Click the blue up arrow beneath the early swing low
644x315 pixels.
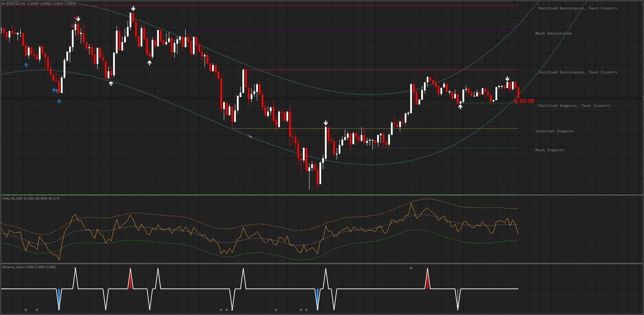[x=59, y=102]
